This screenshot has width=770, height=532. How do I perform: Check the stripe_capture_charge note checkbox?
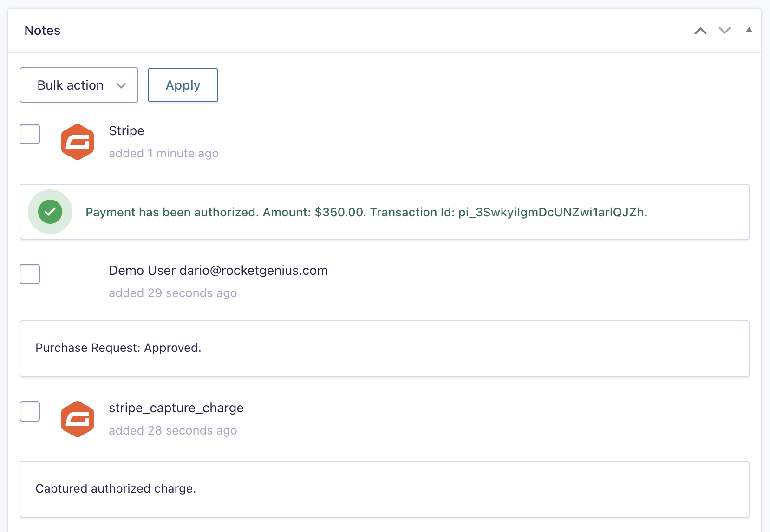click(30, 411)
